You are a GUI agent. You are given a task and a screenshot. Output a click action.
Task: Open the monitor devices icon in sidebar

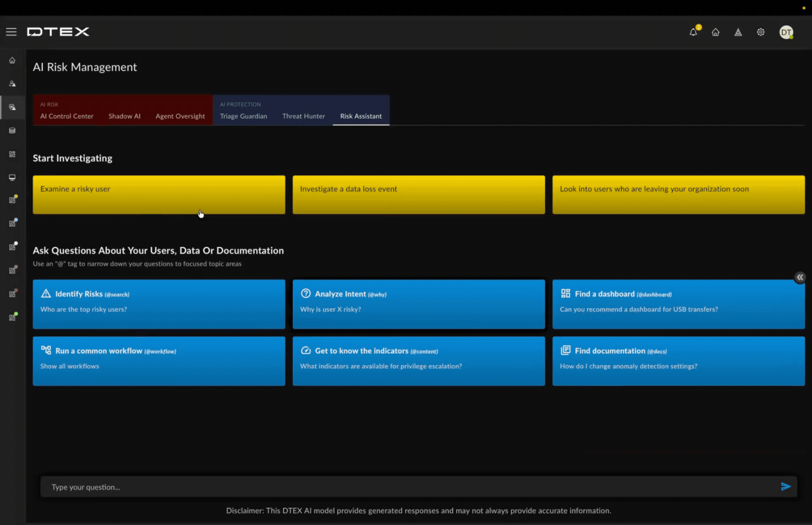click(12, 178)
